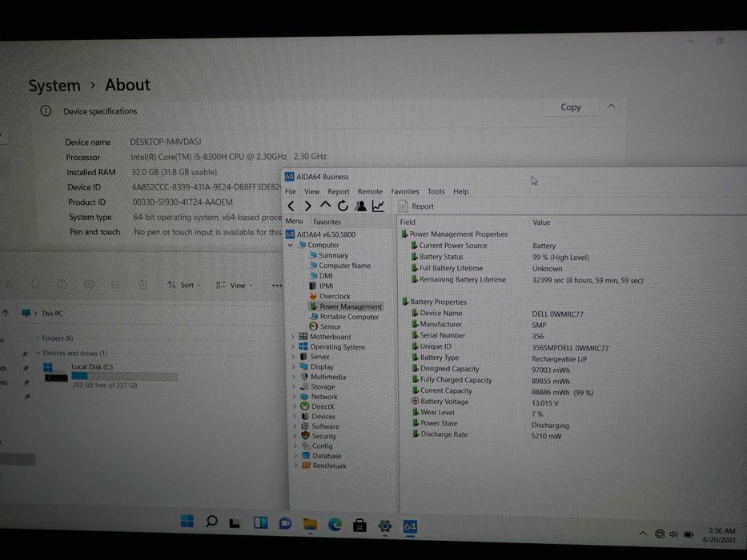This screenshot has width=747, height=560.
Task: Expand the Operating System node
Action: [292, 346]
